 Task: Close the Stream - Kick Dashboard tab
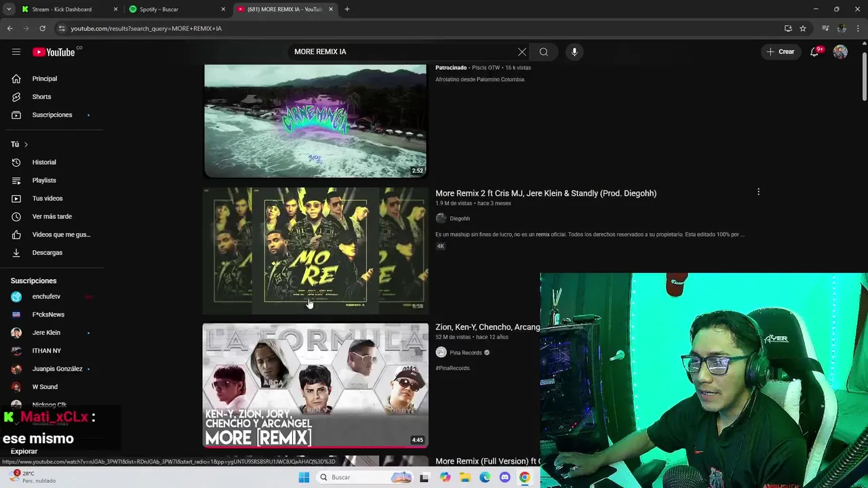point(115,9)
